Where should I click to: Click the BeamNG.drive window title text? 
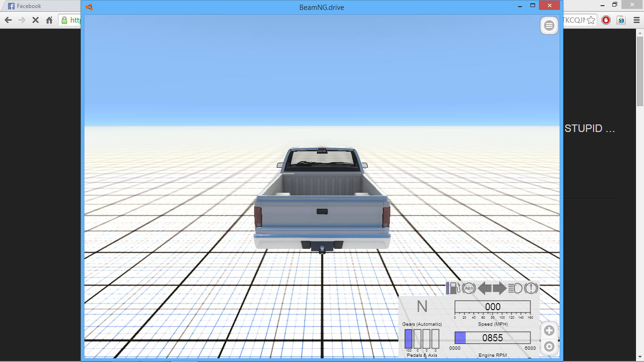[x=322, y=8]
